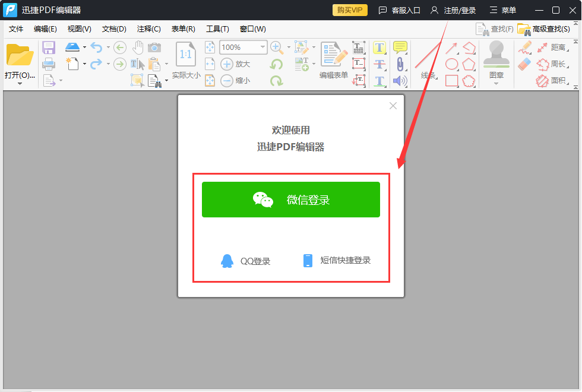Choose 短信快捷登录 SMS login
The width and height of the screenshot is (582, 392).
coord(337,260)
